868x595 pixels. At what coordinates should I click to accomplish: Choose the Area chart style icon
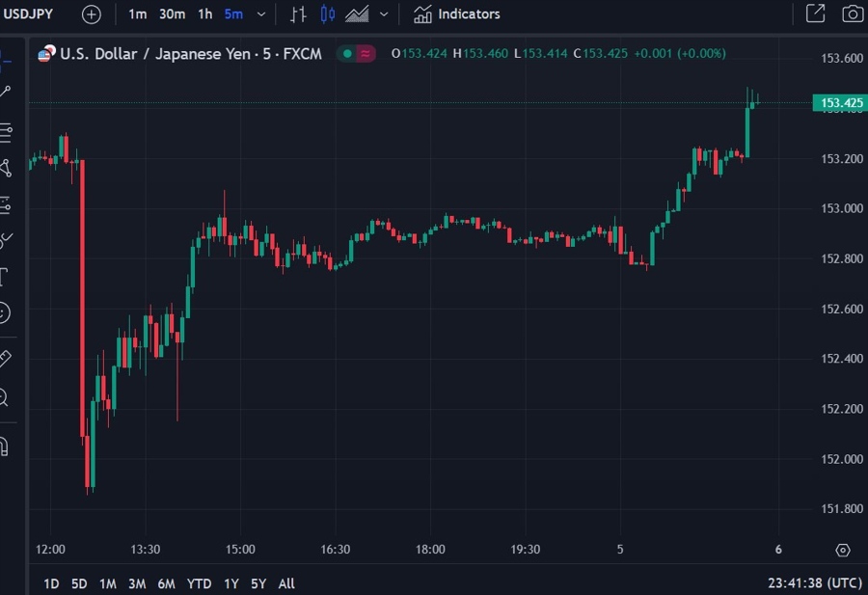(x=357, y=14)
